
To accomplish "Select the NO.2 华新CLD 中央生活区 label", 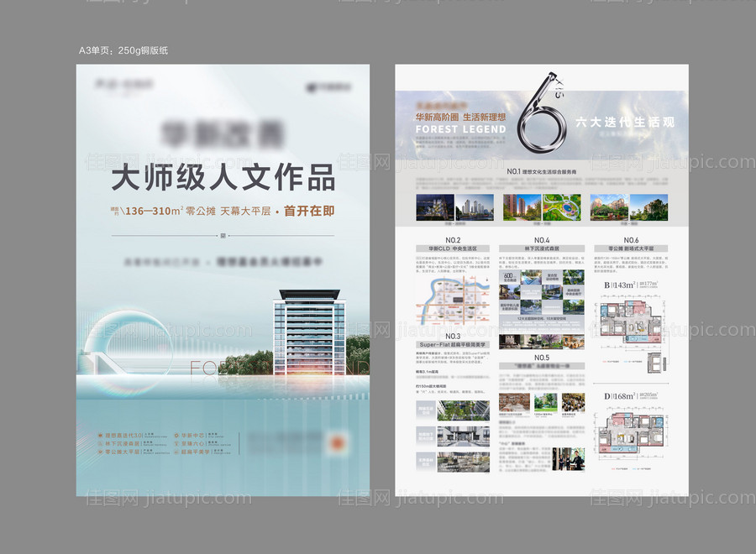I will [x=454, y=248].
